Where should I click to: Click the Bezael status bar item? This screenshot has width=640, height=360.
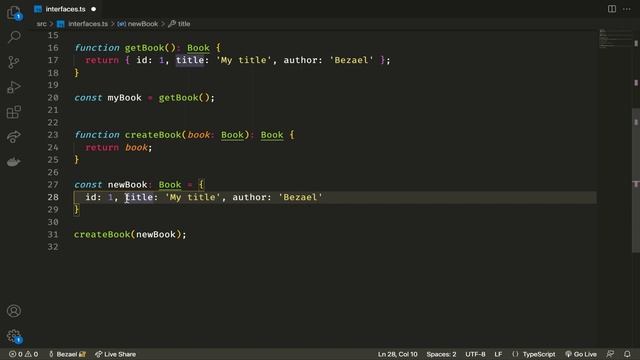67,354
